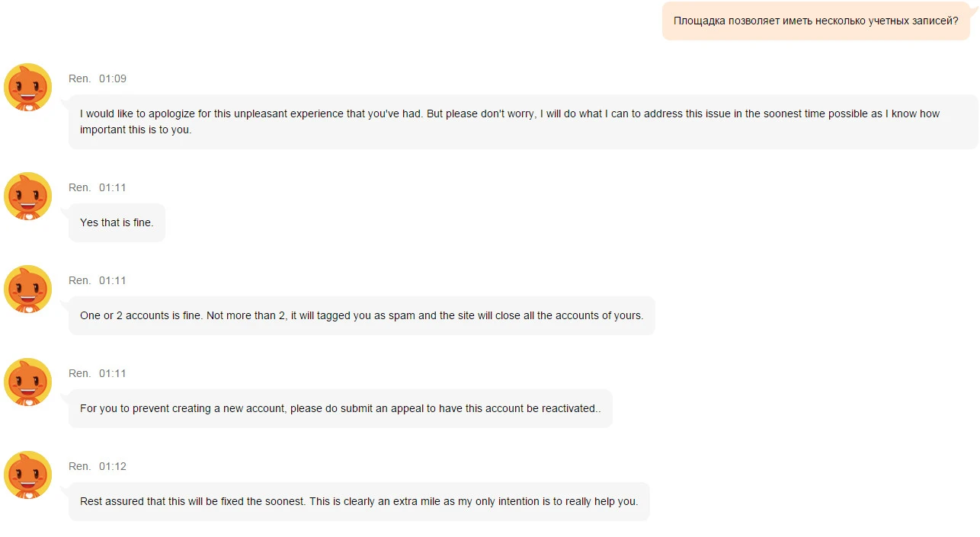Viewport: 980px width, 537px height.
Task: Click Ren's avatar beside 'Yes that is fine'
Action: tap(28, 197)
